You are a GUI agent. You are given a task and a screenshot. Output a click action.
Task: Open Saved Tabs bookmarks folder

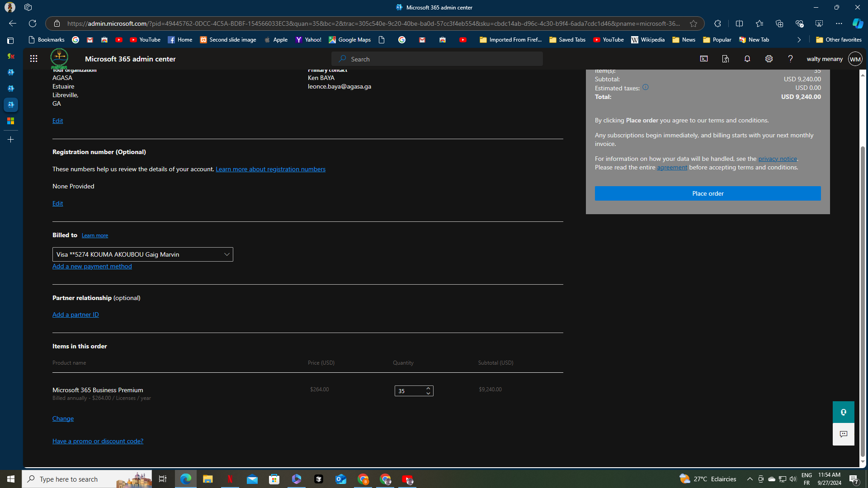(x=567, y=40)
